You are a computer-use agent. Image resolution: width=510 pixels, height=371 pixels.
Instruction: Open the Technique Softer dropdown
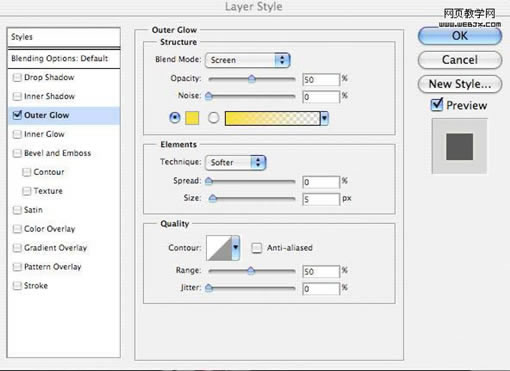click(235, 163)
